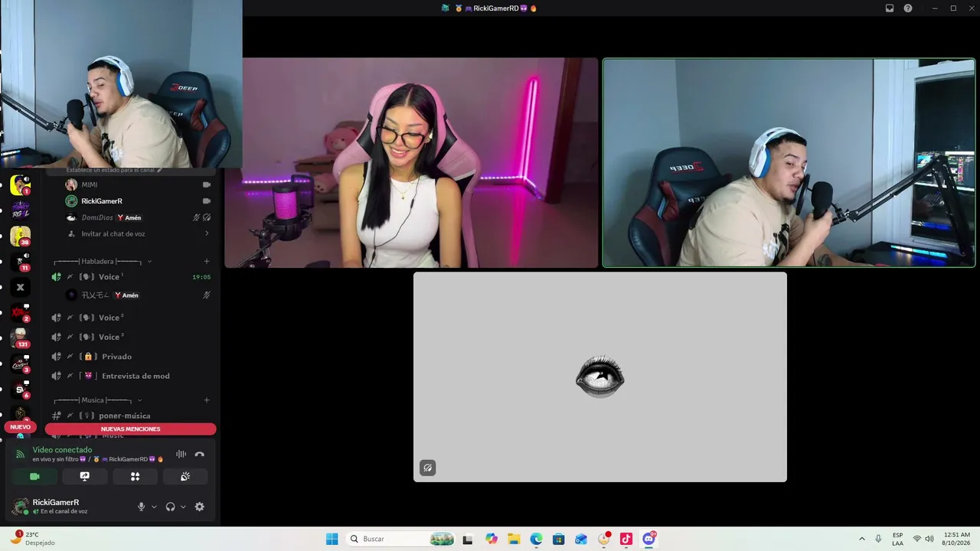Focus MIMI's video tile with pink chair

coord(411,163)
